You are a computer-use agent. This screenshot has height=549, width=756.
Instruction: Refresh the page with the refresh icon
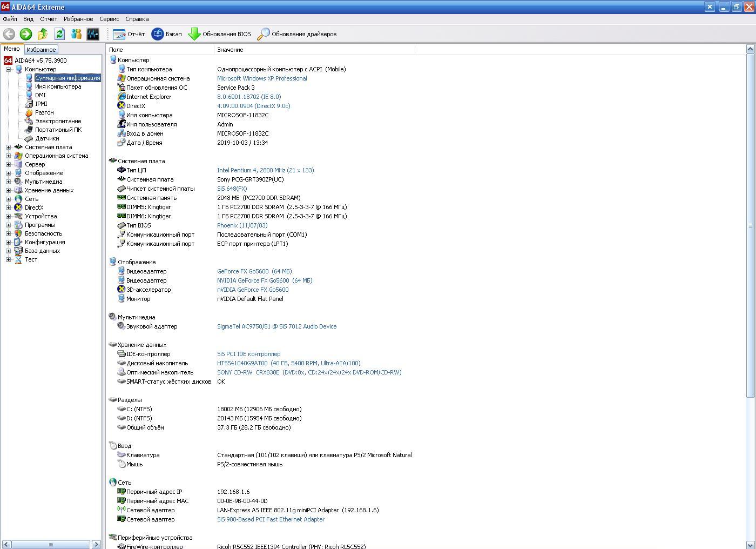click(59, 34)
